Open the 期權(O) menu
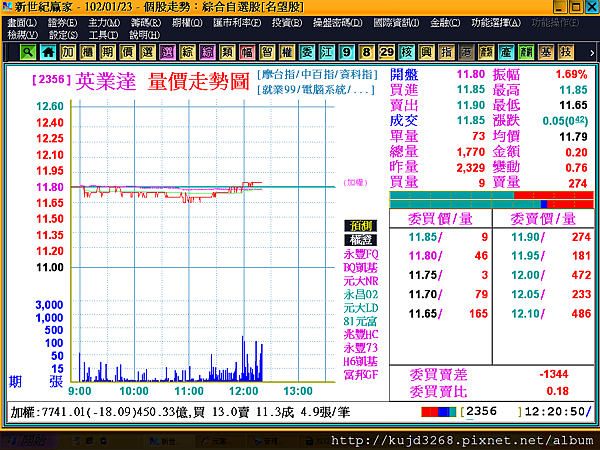The width and height of the screenshot is (600, 450). pos(187,23)
